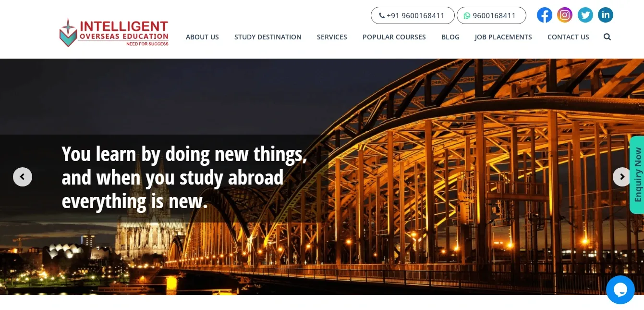This screenshot has height=310, width=644.
Task: Open the Instagram social icon
Action: [565, 15]
